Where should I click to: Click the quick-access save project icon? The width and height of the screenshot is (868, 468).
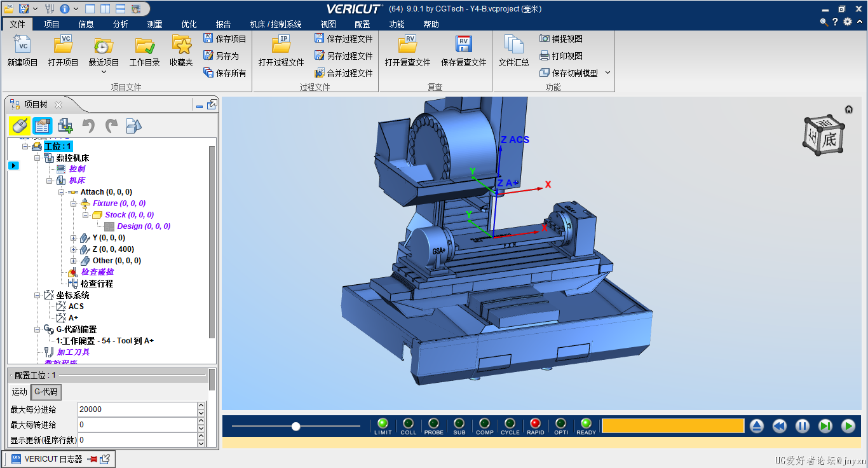pos(24,8)
